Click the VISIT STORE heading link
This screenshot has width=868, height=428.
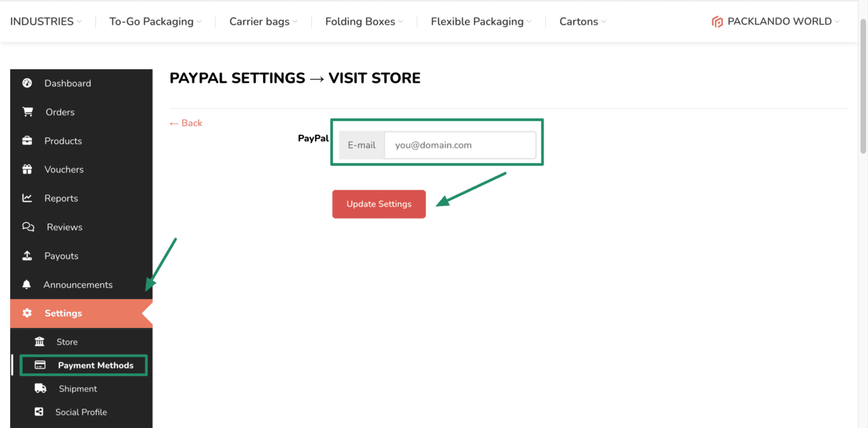coord(375,78)
